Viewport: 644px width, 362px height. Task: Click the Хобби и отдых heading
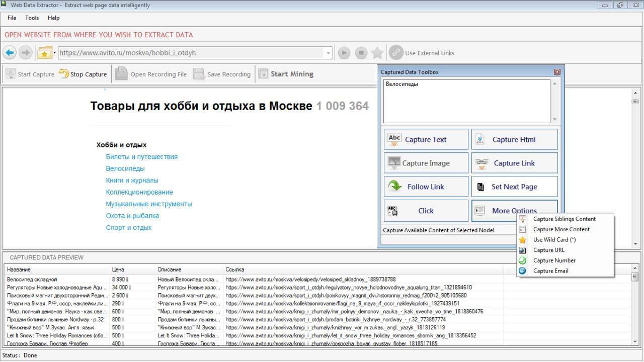point(121,145)
